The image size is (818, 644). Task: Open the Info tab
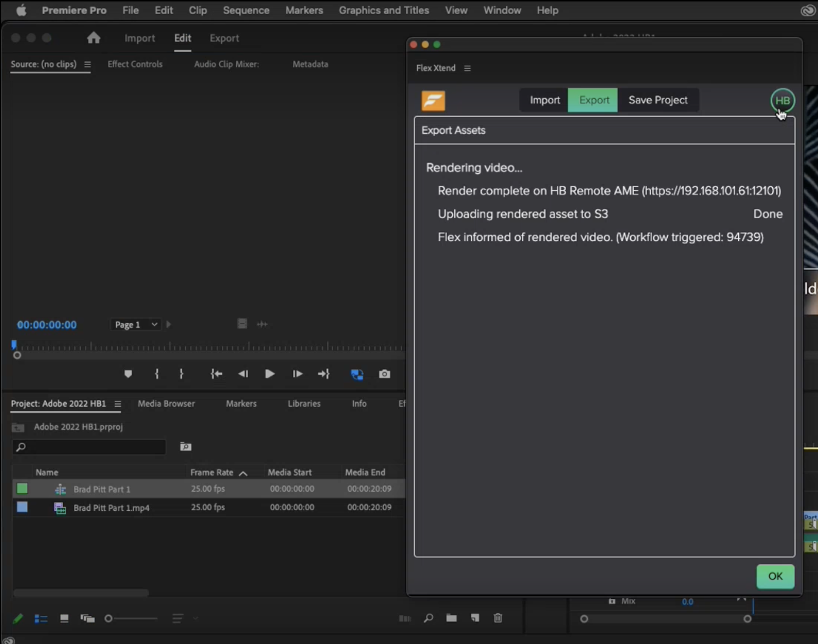pos(359,404)
